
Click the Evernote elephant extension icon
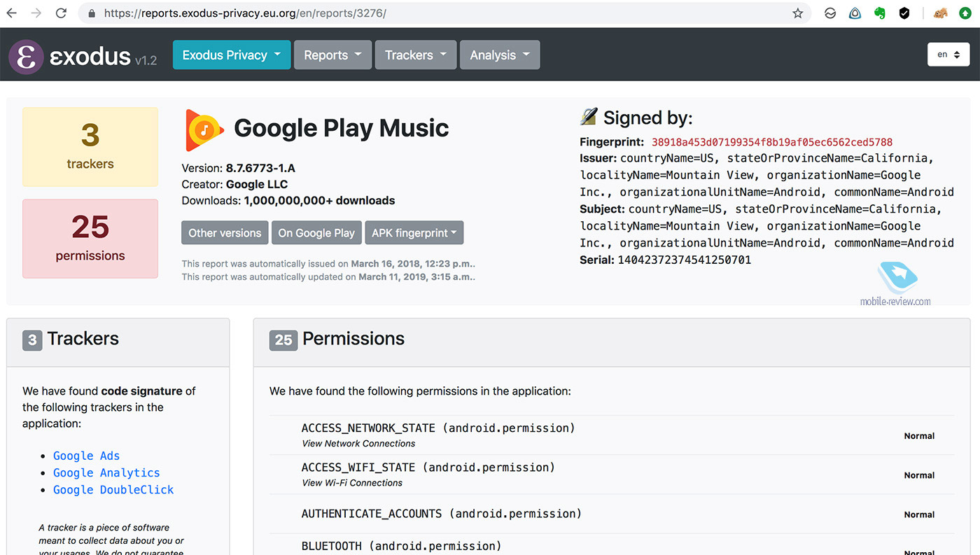(x=880, y=13)
